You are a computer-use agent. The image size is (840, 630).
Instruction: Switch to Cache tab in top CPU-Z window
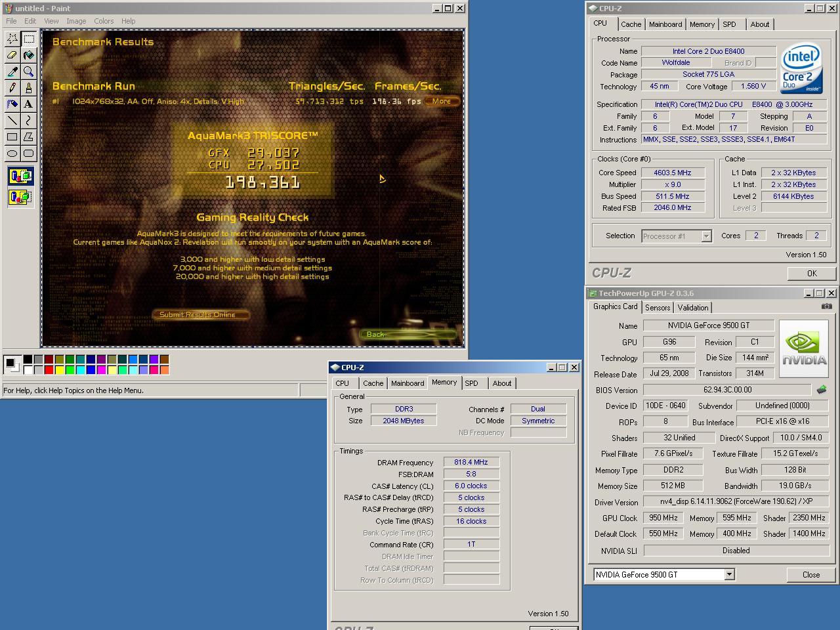631,24
